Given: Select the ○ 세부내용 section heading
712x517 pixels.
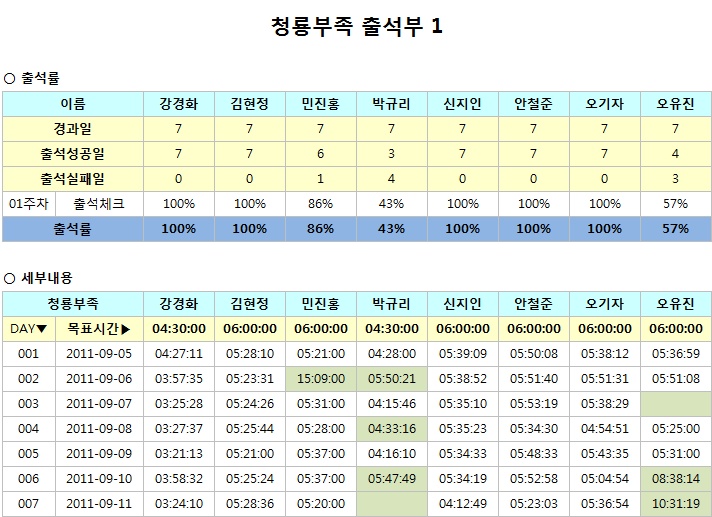Looking at the screenshot, I should pyautogui.click(x=38, y=278).
